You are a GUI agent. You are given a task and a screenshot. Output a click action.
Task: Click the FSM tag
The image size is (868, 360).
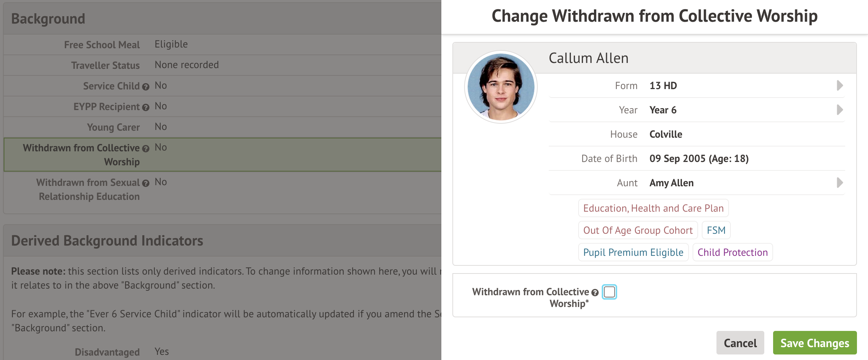click(x=716, y=230)
